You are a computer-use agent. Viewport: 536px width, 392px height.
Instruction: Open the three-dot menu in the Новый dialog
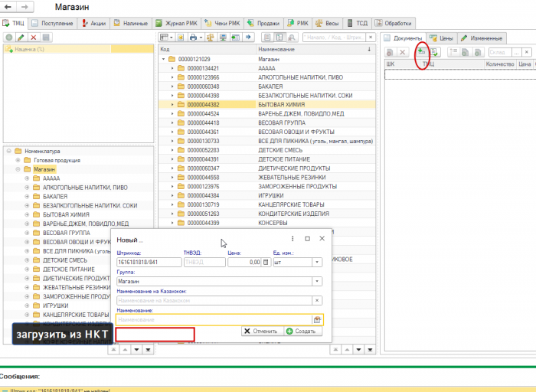pos(293,239)
